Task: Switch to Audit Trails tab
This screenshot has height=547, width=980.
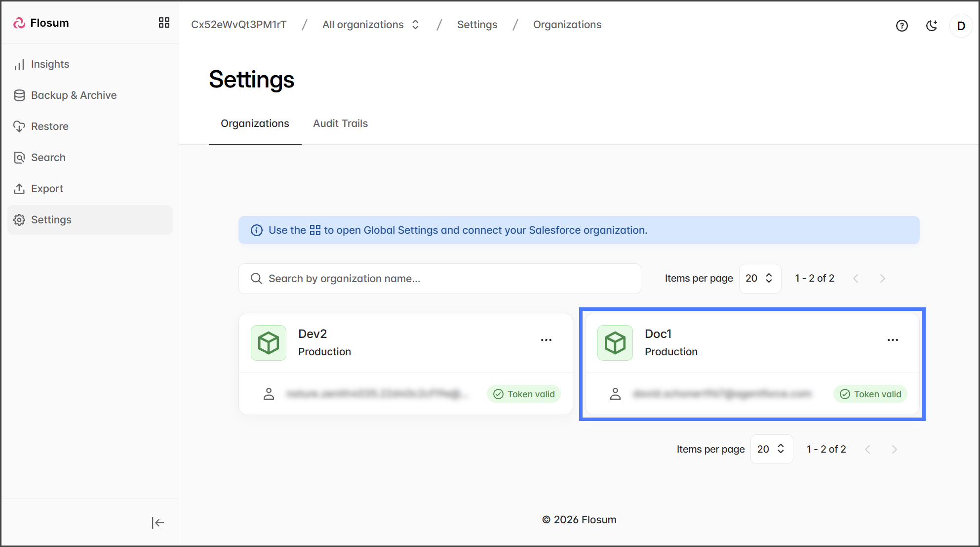Action: pyautogui.click(x=340, y=124)
